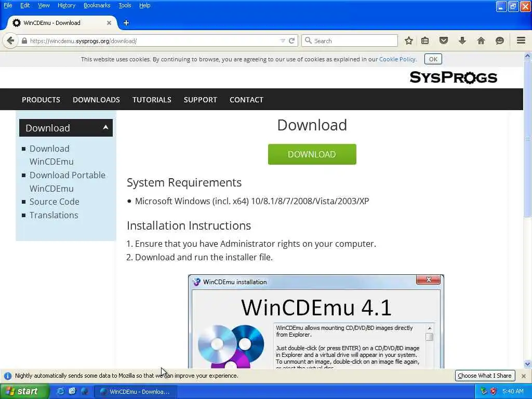Open TUTORIALS in the navigation bar
The image size is (532, 399).
click(x=152, y=100)
